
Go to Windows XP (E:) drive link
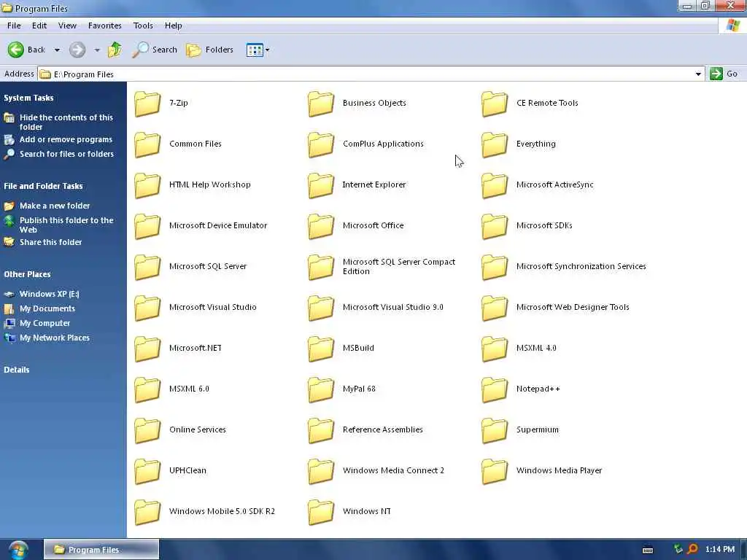pyautogui.click(x=49, y=294)
